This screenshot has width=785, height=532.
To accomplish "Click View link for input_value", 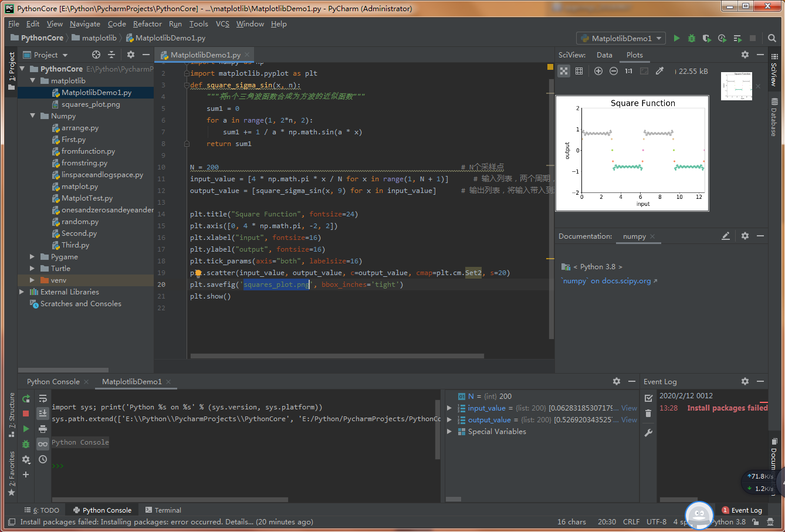I will [629, 408].
